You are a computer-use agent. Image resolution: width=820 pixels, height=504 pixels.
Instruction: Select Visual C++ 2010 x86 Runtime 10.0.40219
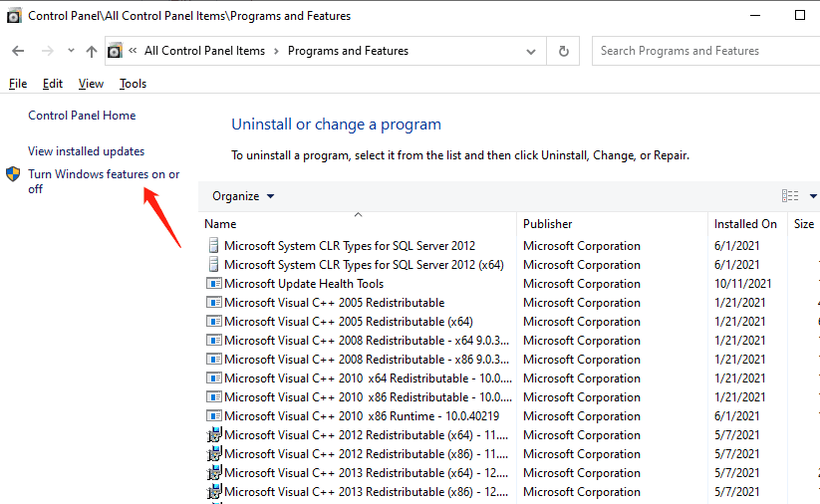(362, 416)
